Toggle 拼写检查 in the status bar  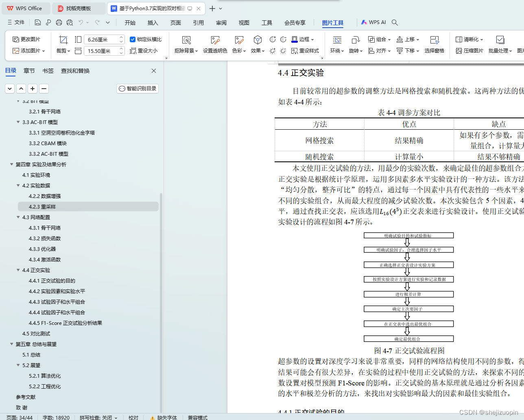[x=95, y=418]
